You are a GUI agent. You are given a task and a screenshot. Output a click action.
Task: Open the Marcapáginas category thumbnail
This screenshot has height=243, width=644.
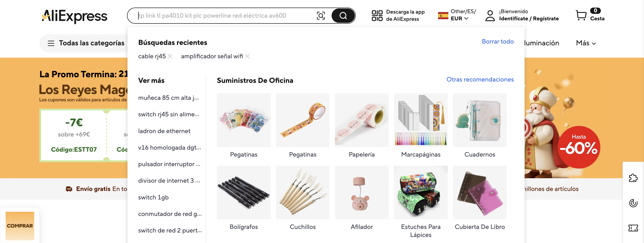420,120
